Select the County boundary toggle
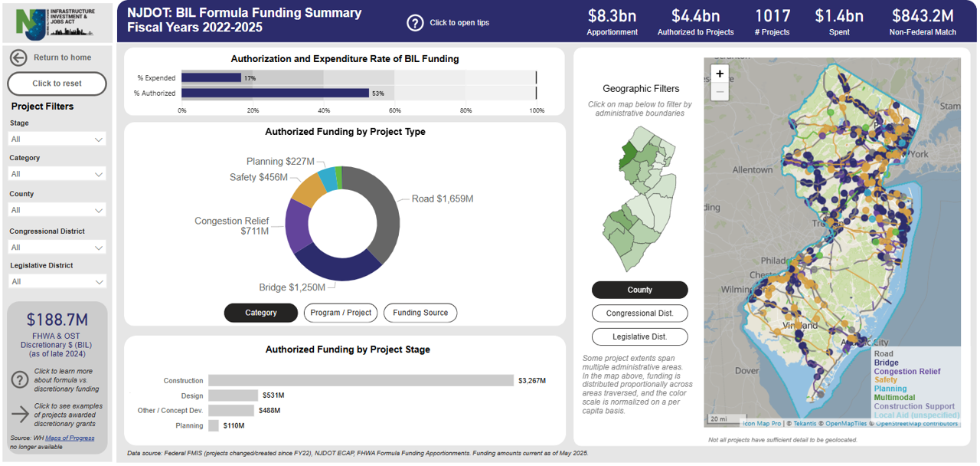The image size is (980, 466). point(639,290)
